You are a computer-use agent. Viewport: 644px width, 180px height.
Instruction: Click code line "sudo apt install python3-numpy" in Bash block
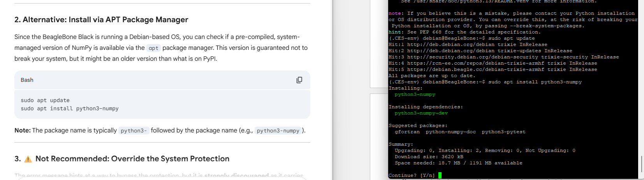[x=70, y=108]
